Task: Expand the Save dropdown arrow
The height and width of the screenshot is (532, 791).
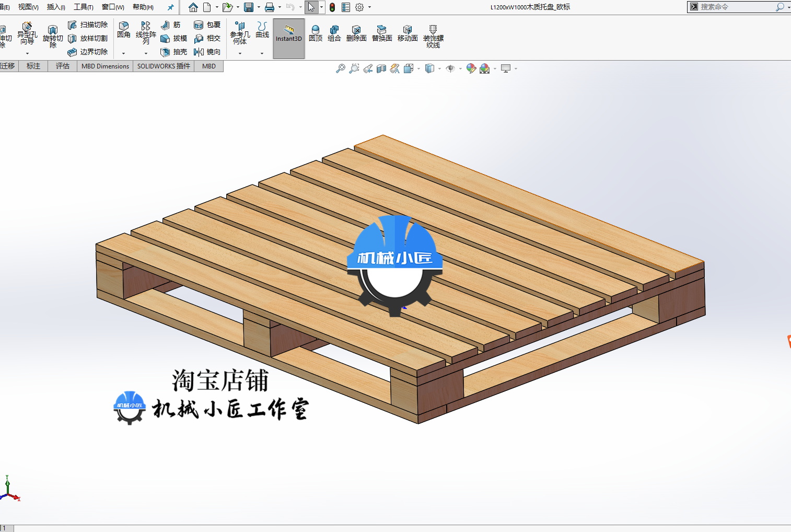Action: (259, 7)
